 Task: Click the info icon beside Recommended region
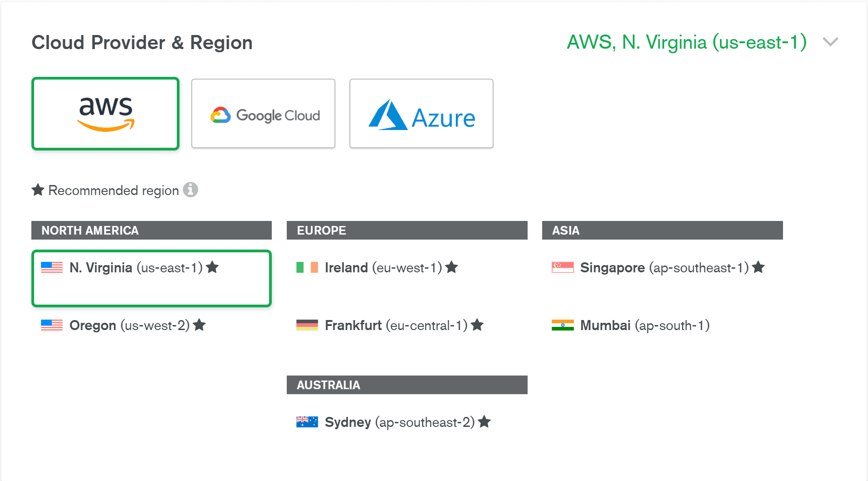190,190
